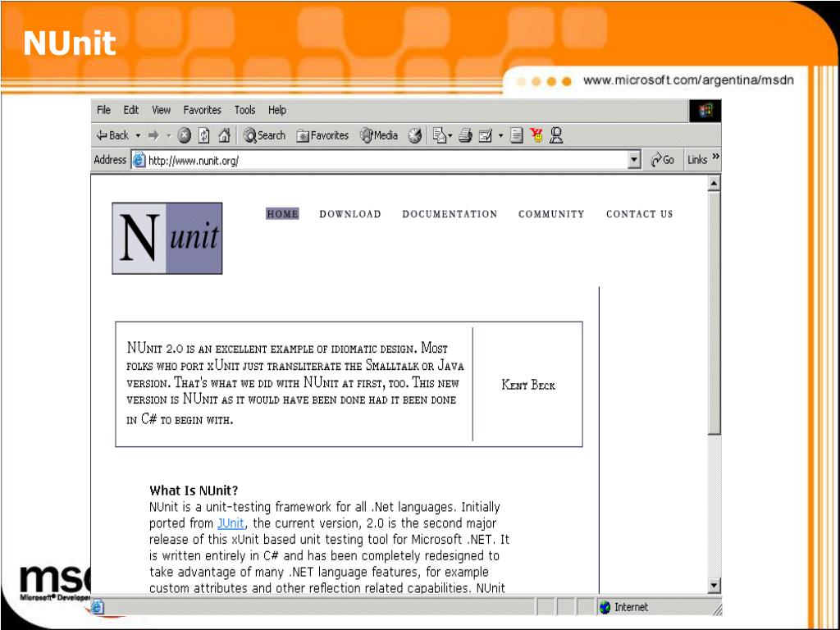
Task: Click the 'Kent Beck' quote attribution
Action: (x=528, y=385)
